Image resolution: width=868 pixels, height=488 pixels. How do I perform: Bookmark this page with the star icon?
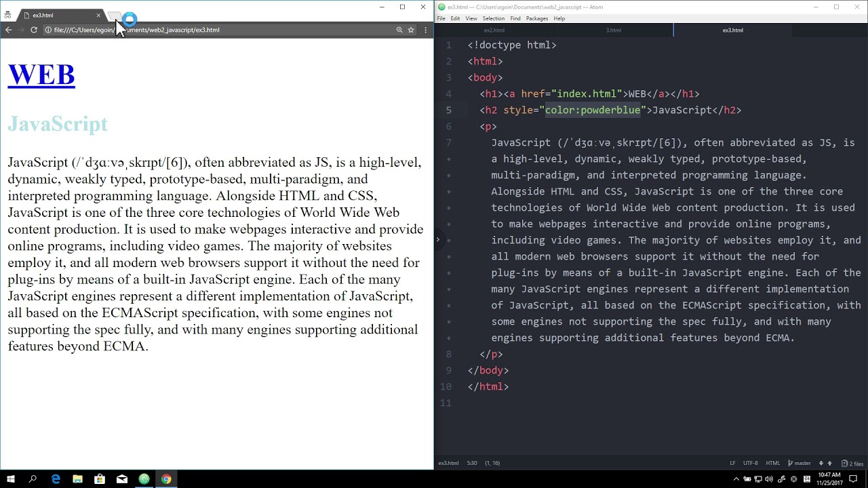411,30
